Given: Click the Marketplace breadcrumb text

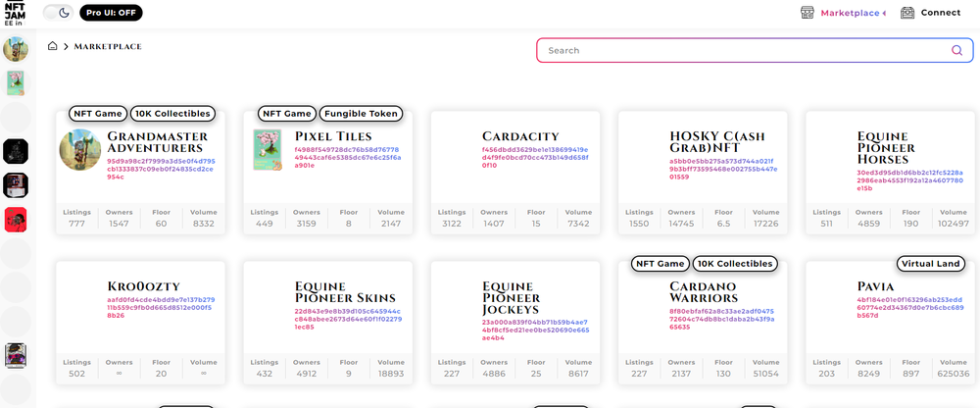Looking at the screenshot, I should [108, 46].
